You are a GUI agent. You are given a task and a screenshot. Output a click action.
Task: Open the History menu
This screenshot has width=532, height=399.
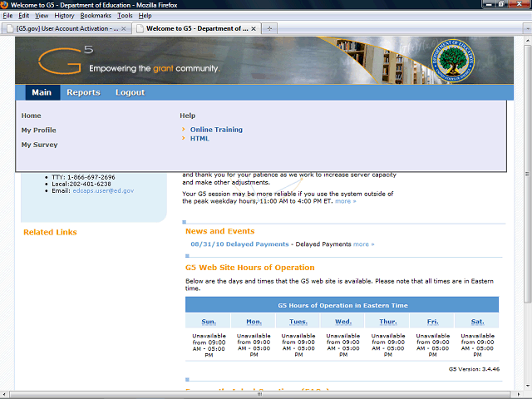64,16
